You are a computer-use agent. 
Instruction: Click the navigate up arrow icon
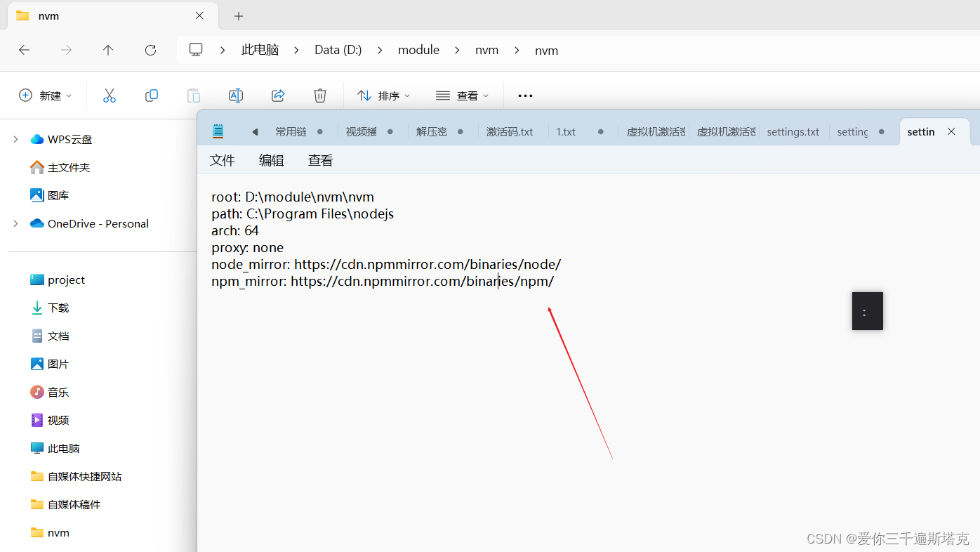click(108, 50)
